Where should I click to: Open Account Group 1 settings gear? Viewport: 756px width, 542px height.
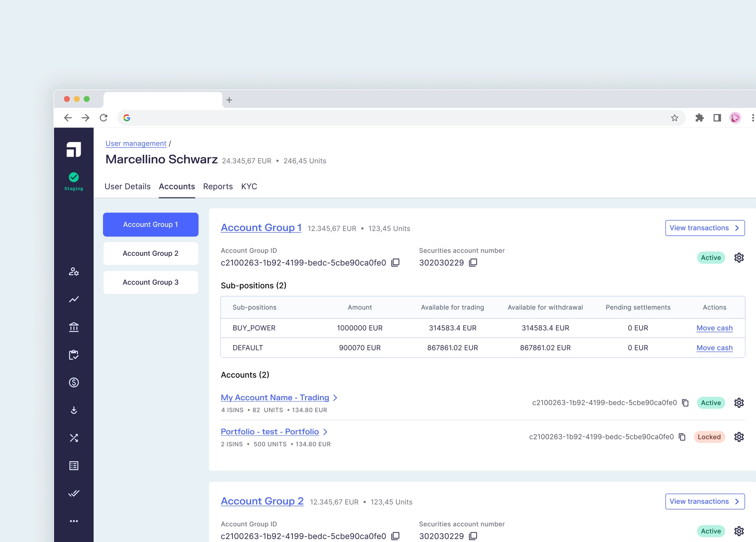click(739, 258)
